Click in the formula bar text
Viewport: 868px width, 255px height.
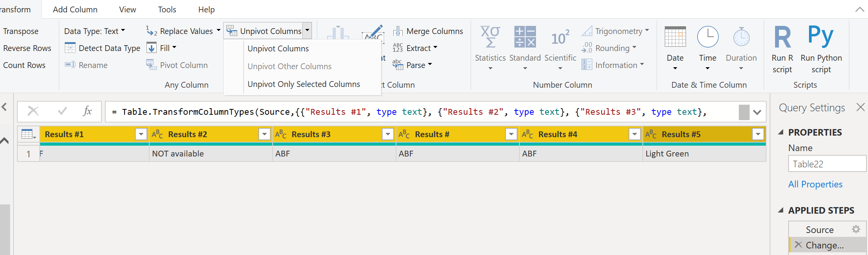pyautogui.click(x=409, y=112)
